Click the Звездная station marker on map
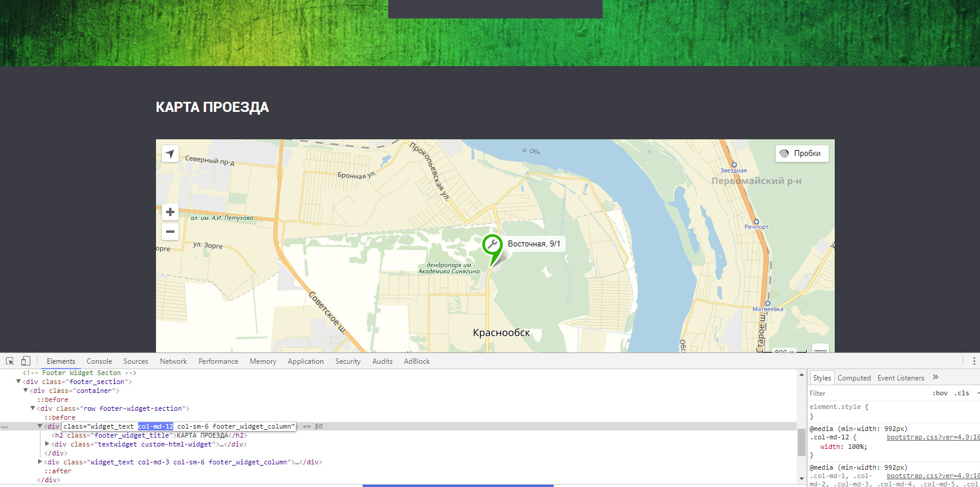This screenshot has height=487, width=980. (734, 165)
